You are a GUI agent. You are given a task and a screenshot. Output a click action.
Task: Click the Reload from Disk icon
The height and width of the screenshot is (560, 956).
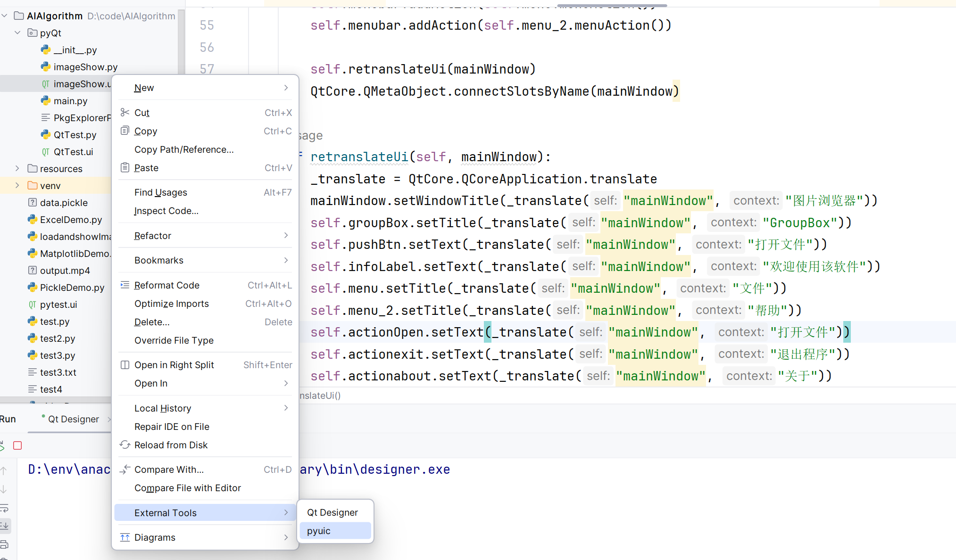point(125,445)
